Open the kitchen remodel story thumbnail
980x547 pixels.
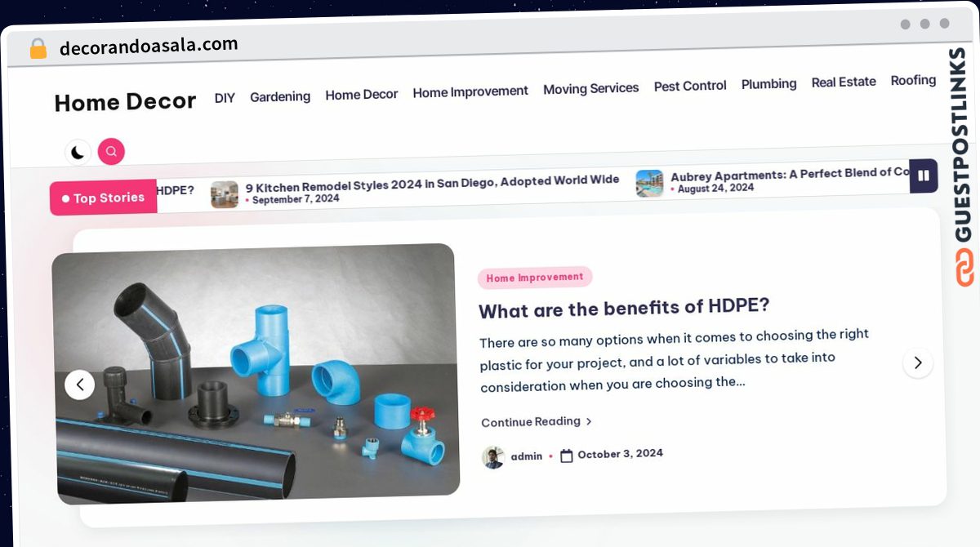click(x=225, y=194)
